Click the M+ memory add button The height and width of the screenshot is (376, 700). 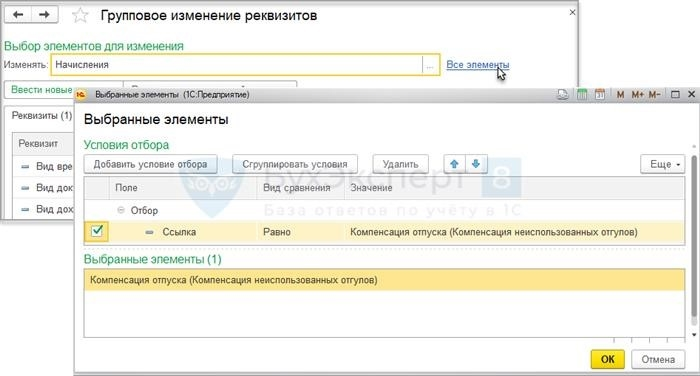pyautogui.click(x=637, y=95)
